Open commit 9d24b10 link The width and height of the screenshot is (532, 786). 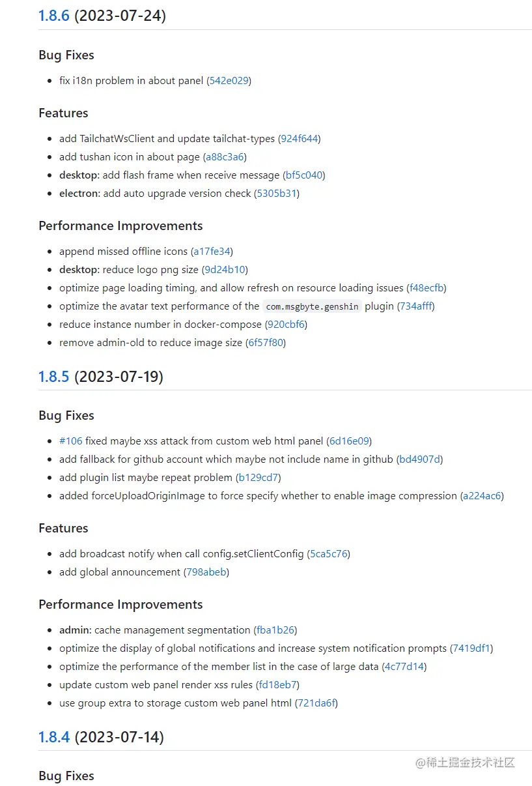[x=225, y=270]
